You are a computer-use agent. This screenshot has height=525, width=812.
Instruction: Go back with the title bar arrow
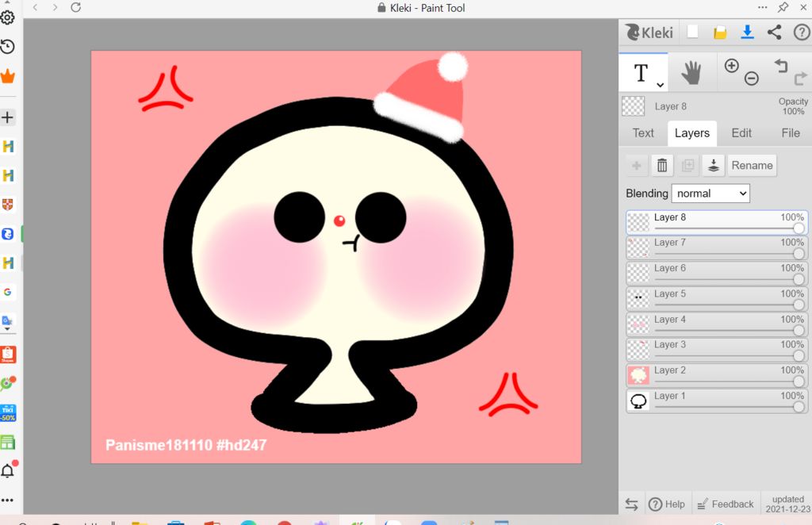click(x=35, y=7)
